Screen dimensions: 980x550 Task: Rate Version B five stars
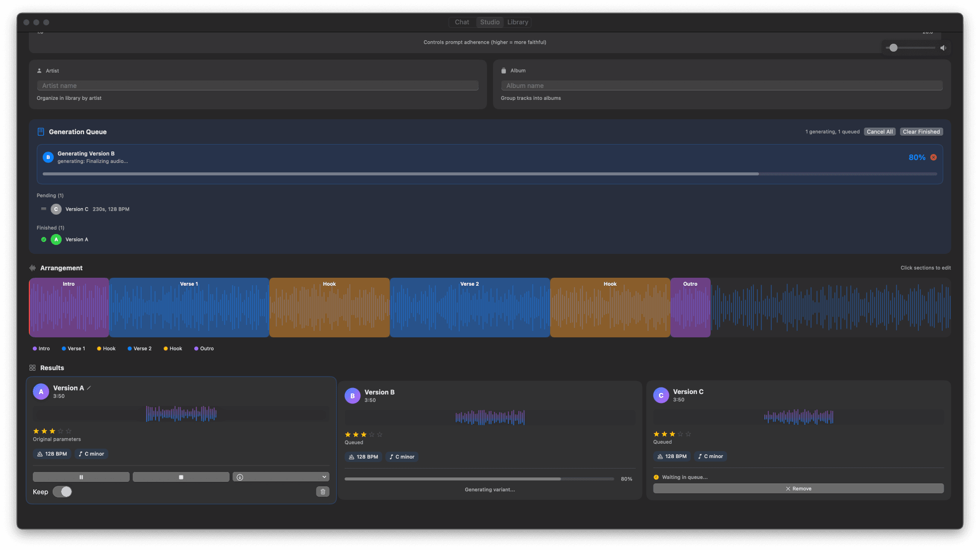click(380, 434)
